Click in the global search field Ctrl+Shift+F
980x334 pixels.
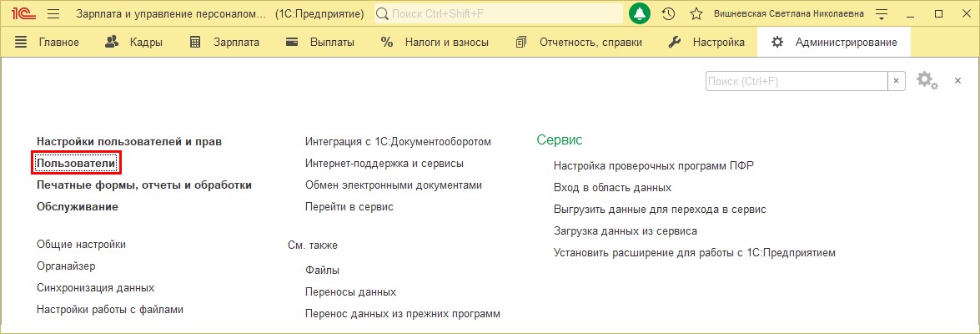pos(499,13)
